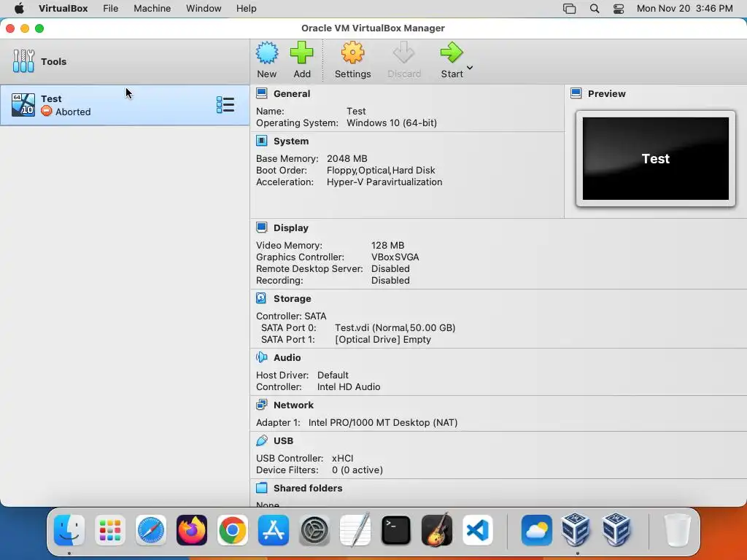Open the General settings heading

[x=292, y=94]
